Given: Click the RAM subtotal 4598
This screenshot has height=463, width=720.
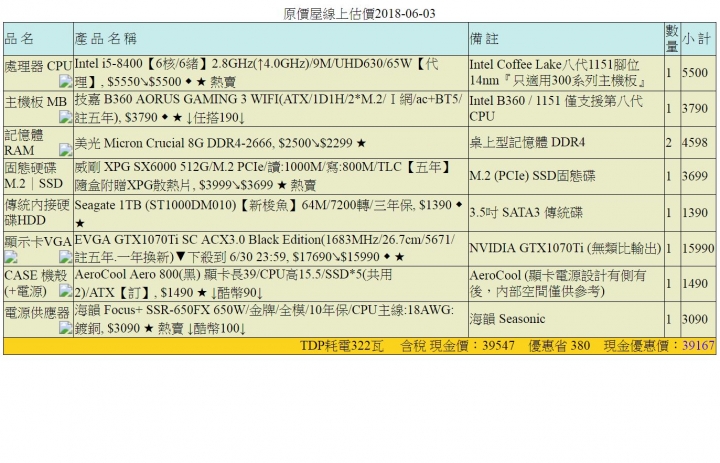Looking at the screenshot, I should point(695,143).
